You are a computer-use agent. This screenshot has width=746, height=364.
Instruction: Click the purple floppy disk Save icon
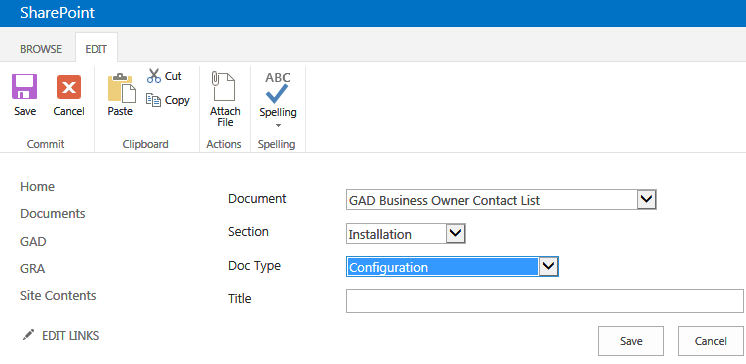click(25, 87)
